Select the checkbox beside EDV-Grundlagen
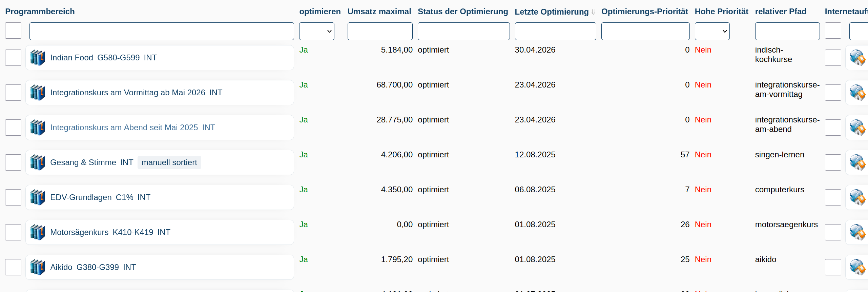Viewport: 868px width, 292px height. 13,197
